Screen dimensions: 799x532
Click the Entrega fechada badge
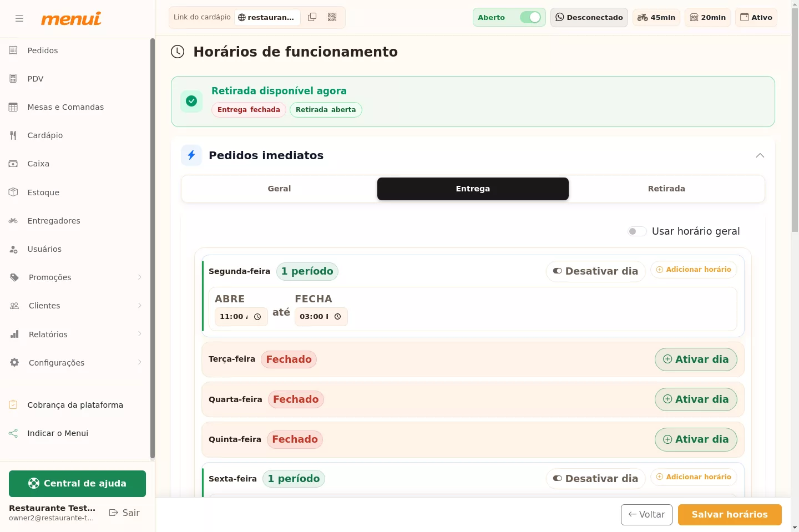249,110
